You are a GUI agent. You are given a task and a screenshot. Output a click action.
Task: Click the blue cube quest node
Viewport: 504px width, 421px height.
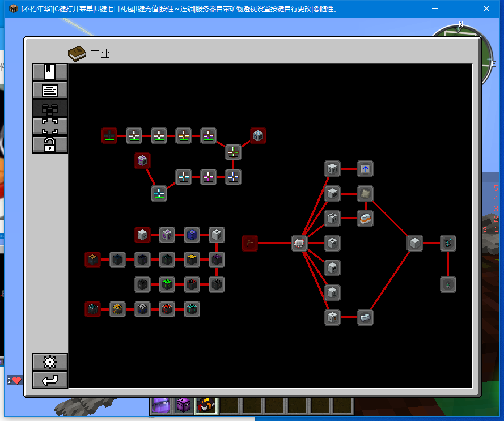pyautogui.click(x=192, y=235)
